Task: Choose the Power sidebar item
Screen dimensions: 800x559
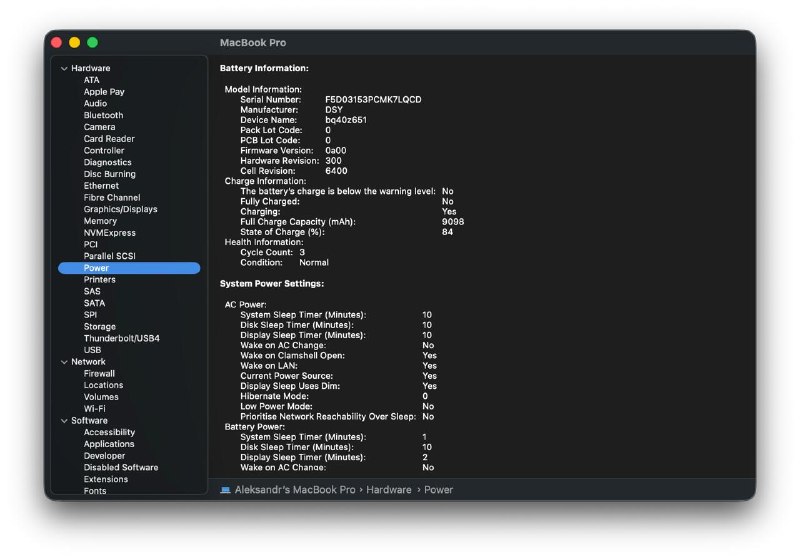Action: pyautogui.click(x=97, y=268)
